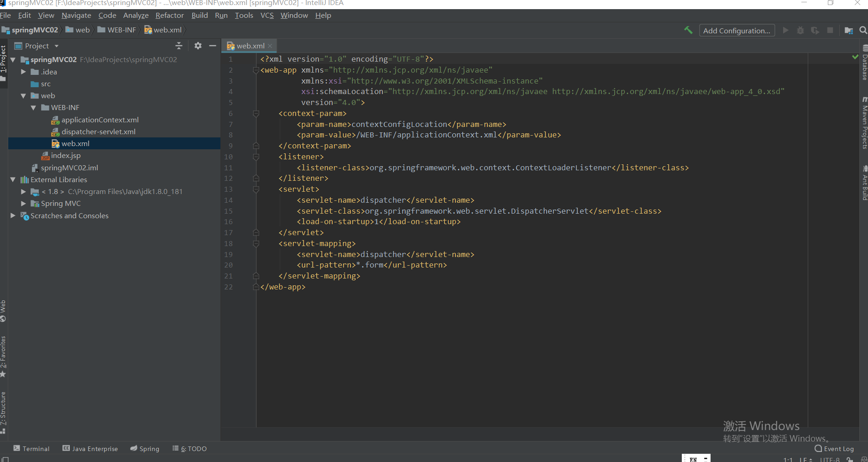Hide the Project panel with minimize icon
Screen dimensions: 868x462
[x=212, y=46]
